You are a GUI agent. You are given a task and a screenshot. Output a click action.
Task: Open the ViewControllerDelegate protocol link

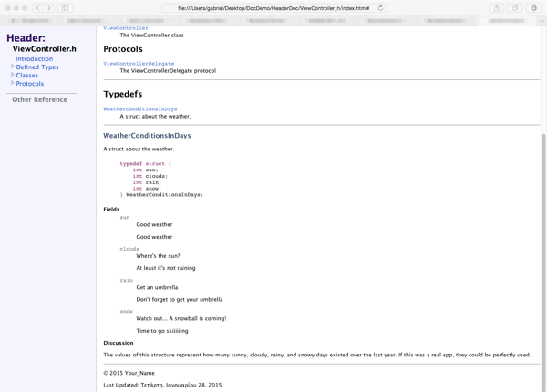point(139,64)
